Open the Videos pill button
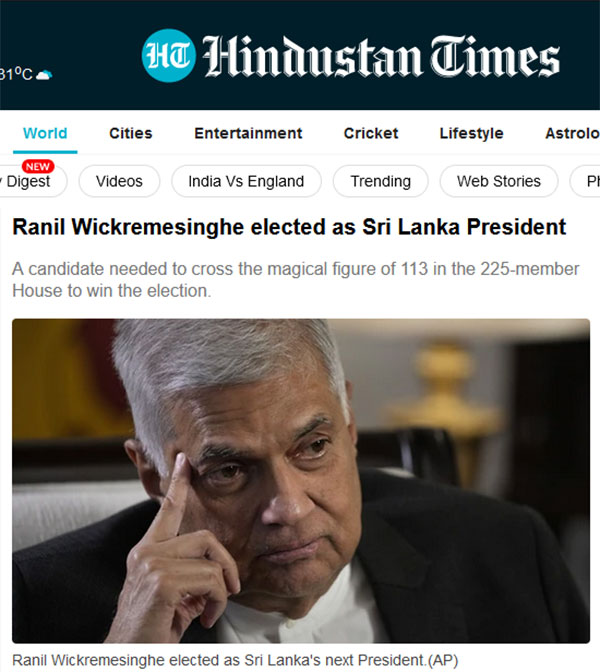Image resolution: width=600 pixels, height=672 pixels. coord(119,181)
